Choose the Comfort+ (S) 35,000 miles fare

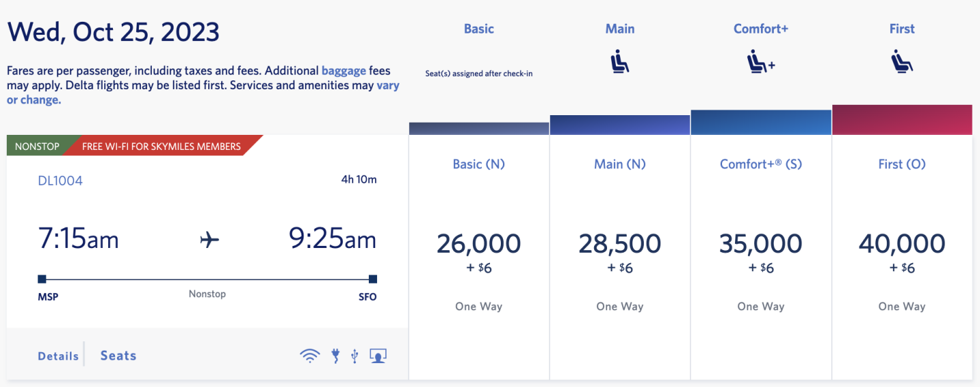(x=761, y=243)
